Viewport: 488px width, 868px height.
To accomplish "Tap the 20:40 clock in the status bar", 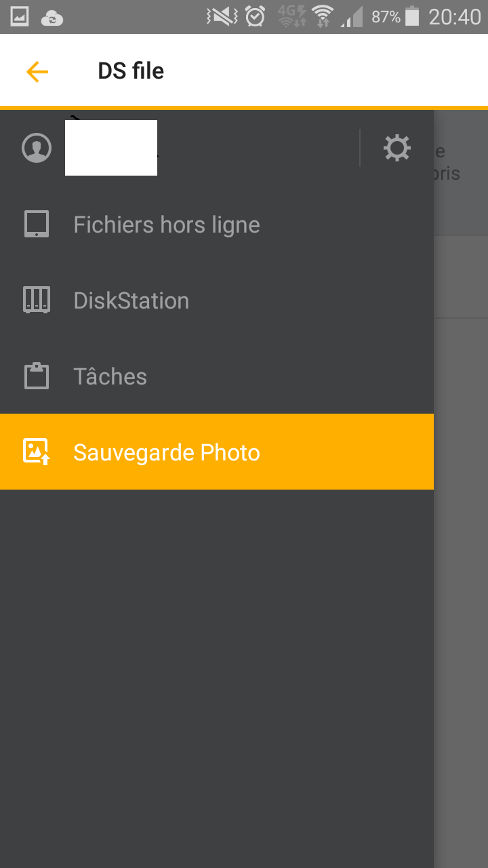I will click(x=455, y=17).
